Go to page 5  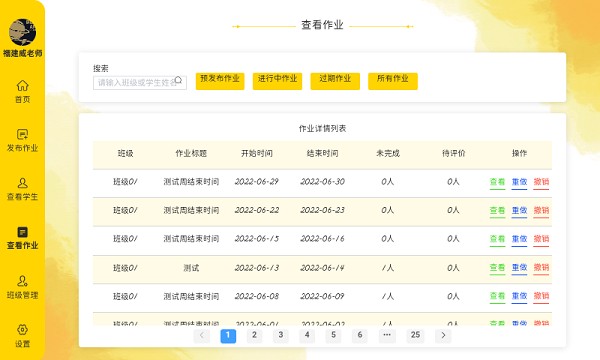pyautogui.click(x=333, y=336)
